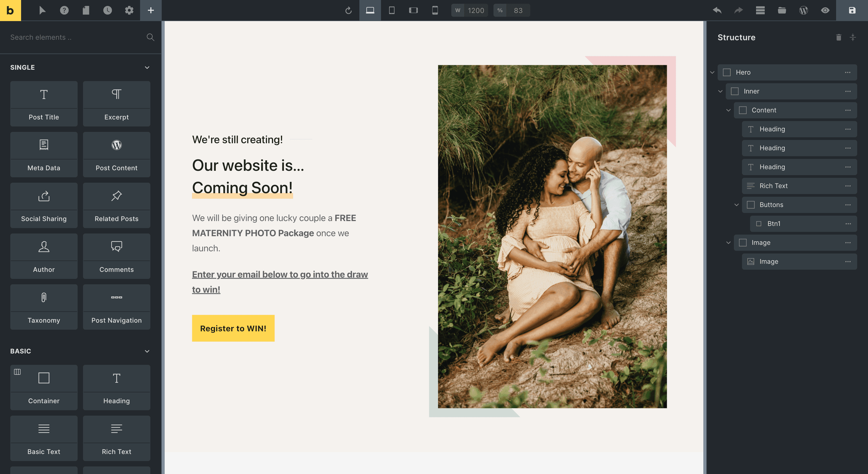Select the BASIC elements section

[x=21, y=351]
